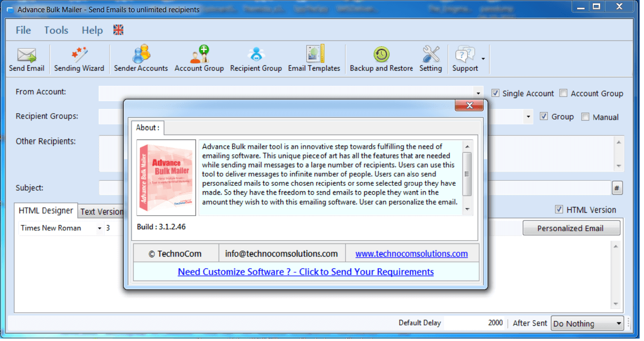Open the Sending Wizard
This screenshot has height=341, width=644.
coord(79,59)
